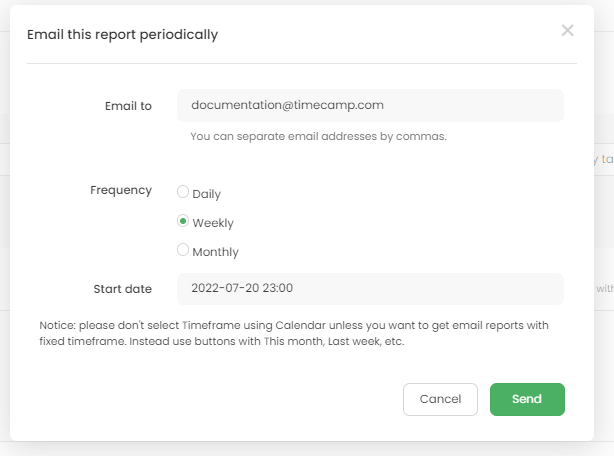Image resolution: width=614 pixels, height=456 pixels.
Task: Click the 'Email this report periodically' title
Action: (x=122, y=35)
